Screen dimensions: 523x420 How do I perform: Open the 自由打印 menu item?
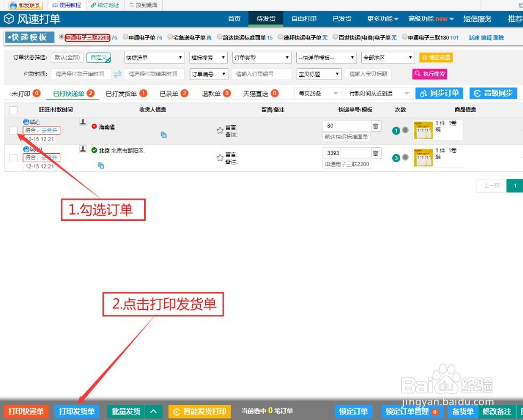coord(304,18)
